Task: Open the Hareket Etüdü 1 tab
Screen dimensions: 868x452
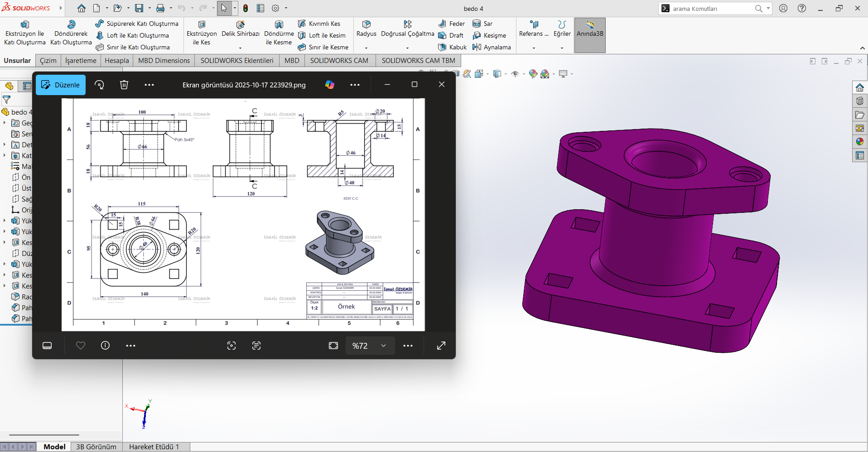Action: [x=154, y=447]
